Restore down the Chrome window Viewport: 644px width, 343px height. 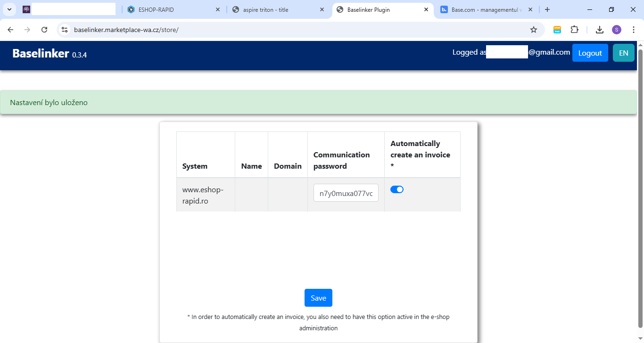coord(611,9)
